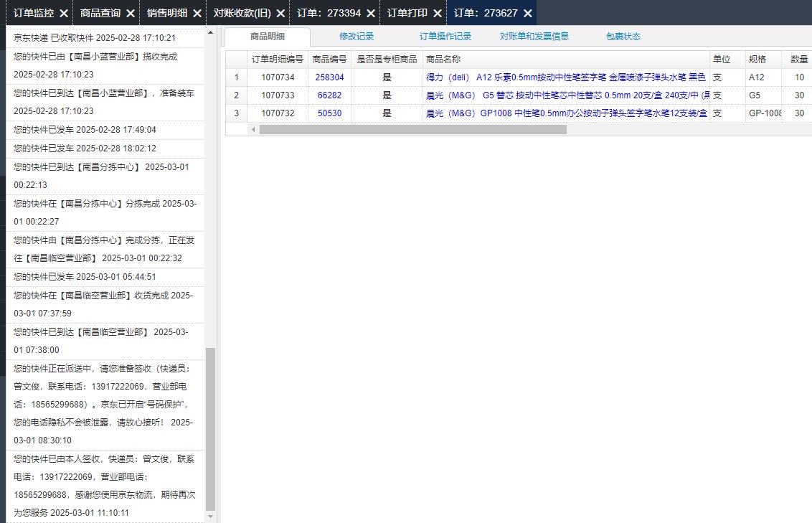Click the tracking panel vertical scrollbar thumb
This screenshot has height=523, width=812.
(210, 429)
